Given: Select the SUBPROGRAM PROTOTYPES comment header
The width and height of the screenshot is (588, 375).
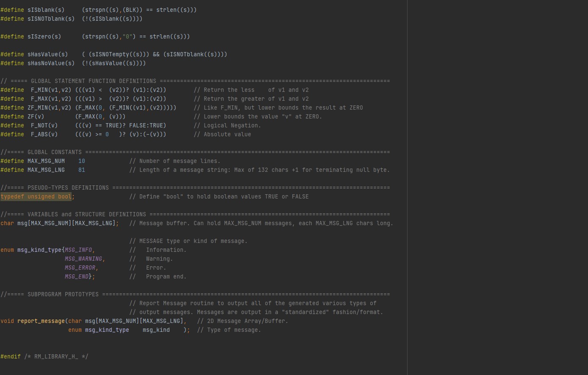Looking at the screenshot, I should [195, 295].
